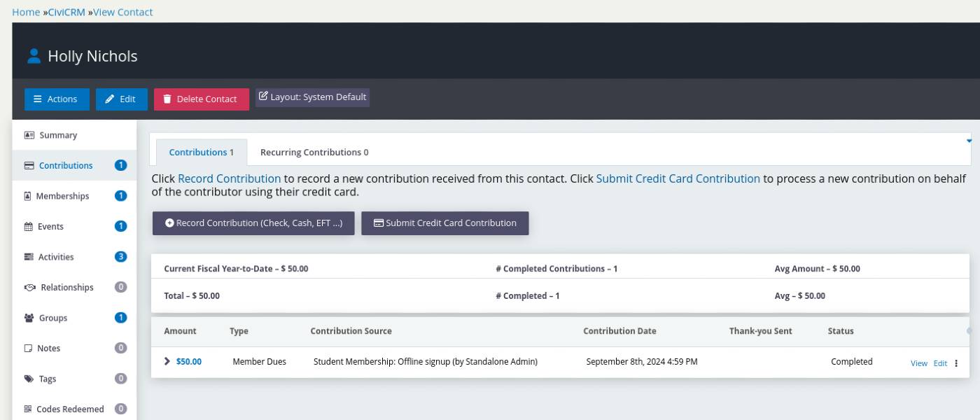The height and width of the screenshot is (420, 980).
Task: Sort by Thank-you Sent column header
Action: [x=760, y=331]
